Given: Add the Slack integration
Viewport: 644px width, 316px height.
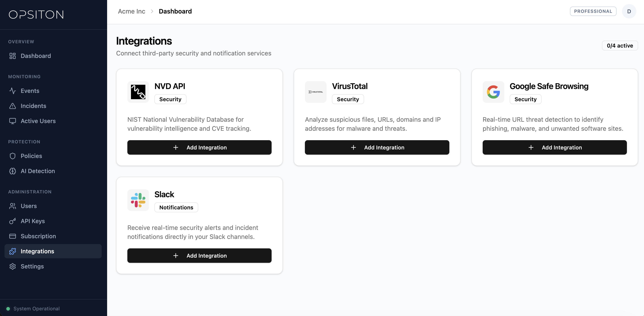Looking at the screenshot, I should (199, 255).
